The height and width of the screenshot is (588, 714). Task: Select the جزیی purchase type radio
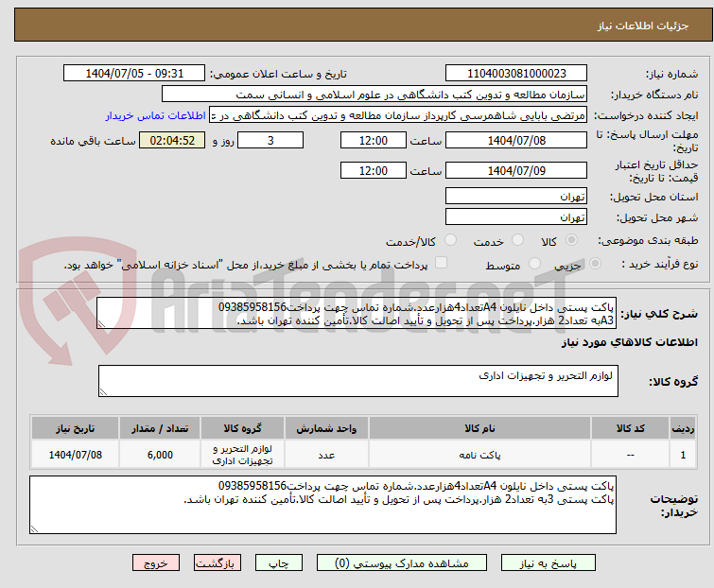click(x=595, y=263)
